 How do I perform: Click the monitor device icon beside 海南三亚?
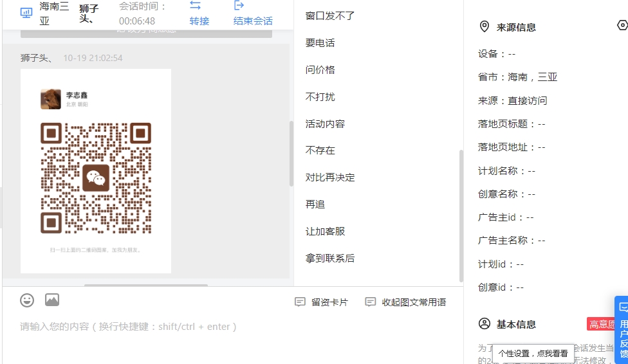click(26, 14)
